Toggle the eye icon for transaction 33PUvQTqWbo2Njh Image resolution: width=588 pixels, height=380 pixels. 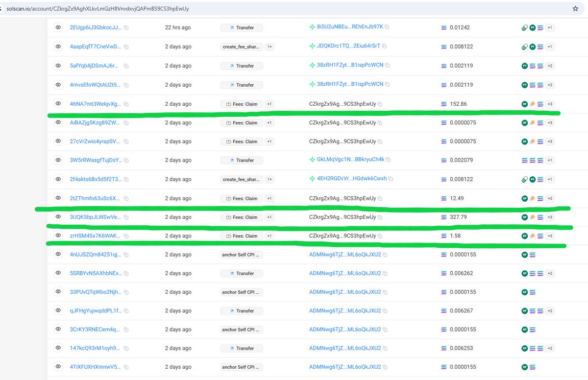(x=58, y=292)
